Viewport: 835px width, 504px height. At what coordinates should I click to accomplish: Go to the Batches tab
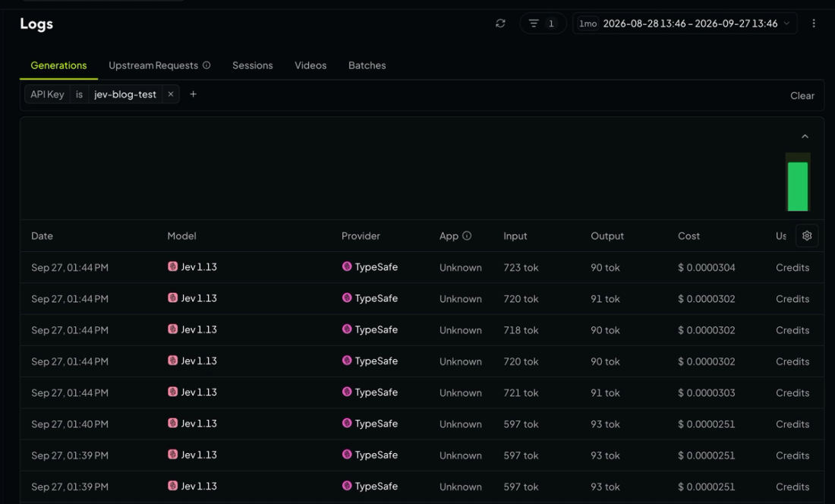367,65
